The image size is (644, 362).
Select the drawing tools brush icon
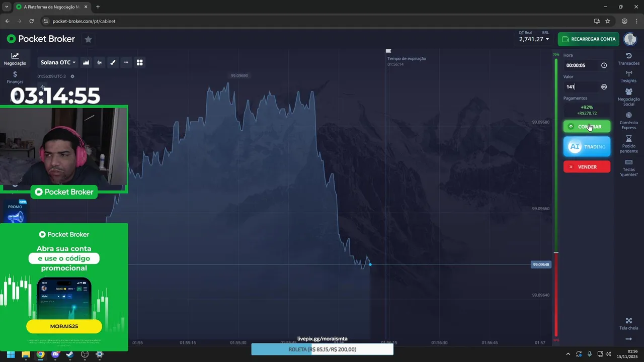pyautogui.click(x=113, y=62)
